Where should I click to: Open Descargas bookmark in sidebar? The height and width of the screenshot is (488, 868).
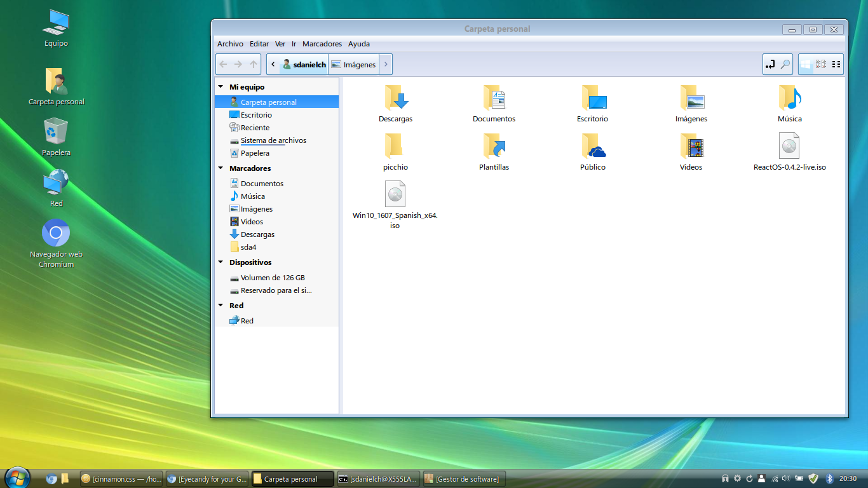click(x=276, y=234)
